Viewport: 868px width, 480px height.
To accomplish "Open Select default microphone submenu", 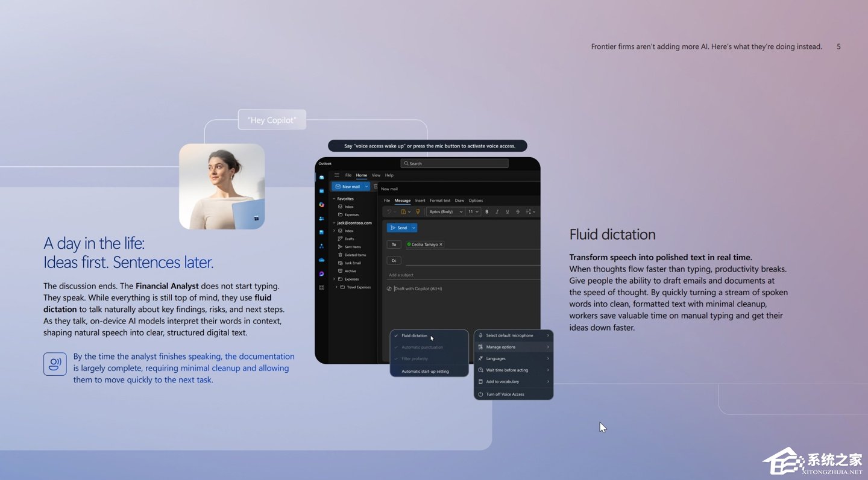I will (514, 335).
